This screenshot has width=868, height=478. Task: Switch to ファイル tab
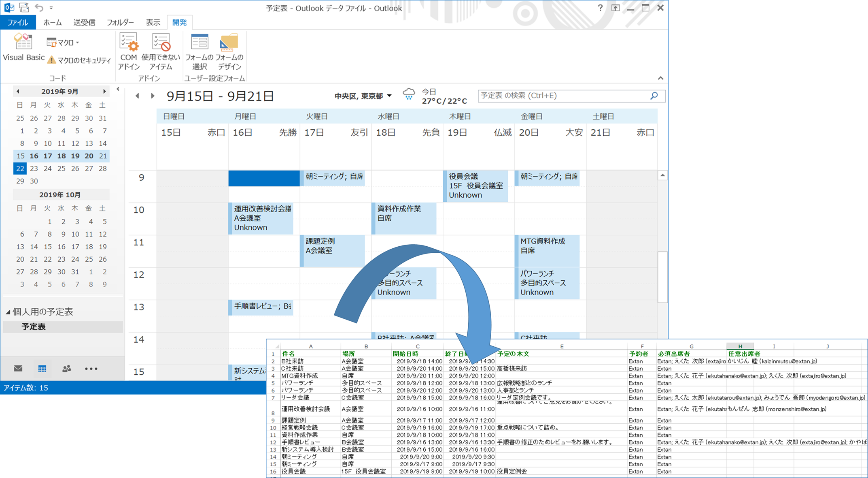18,22
